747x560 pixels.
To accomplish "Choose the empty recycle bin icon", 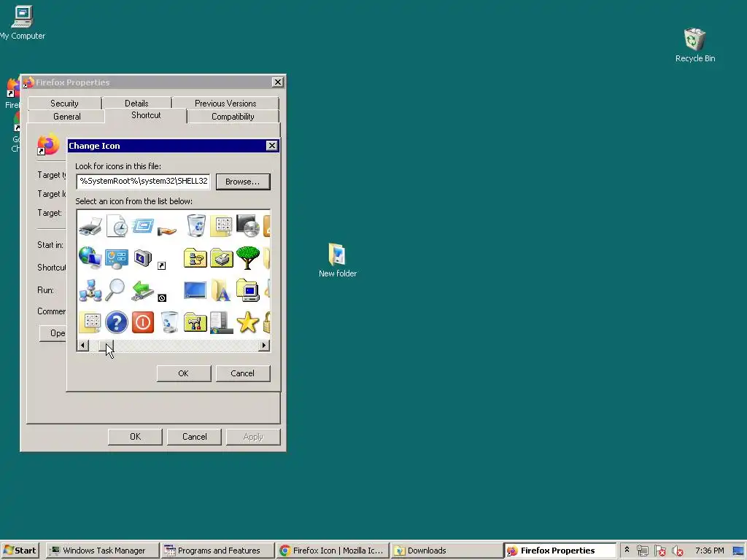I will pyautogui.click(x=169, y=322).
